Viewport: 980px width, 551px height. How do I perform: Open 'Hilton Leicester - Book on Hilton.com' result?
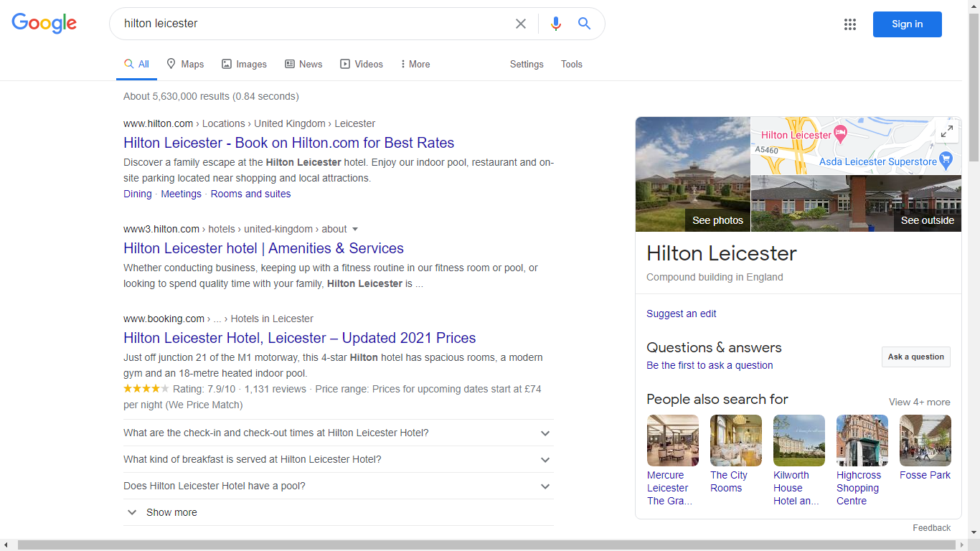[288, 143]
